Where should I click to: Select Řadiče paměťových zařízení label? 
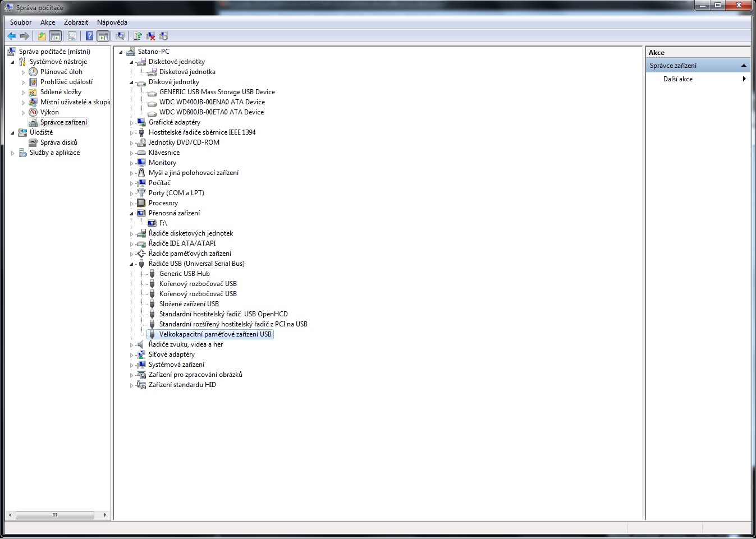[190, 254]
